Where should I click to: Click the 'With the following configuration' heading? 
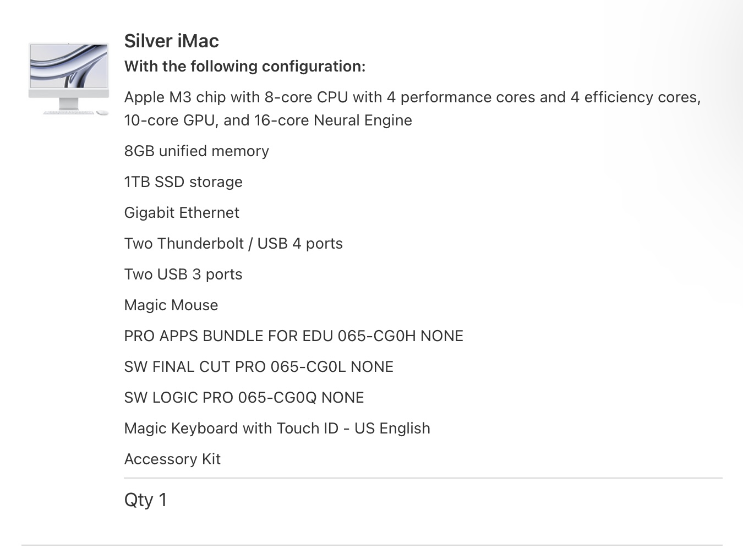pos(244,67)
